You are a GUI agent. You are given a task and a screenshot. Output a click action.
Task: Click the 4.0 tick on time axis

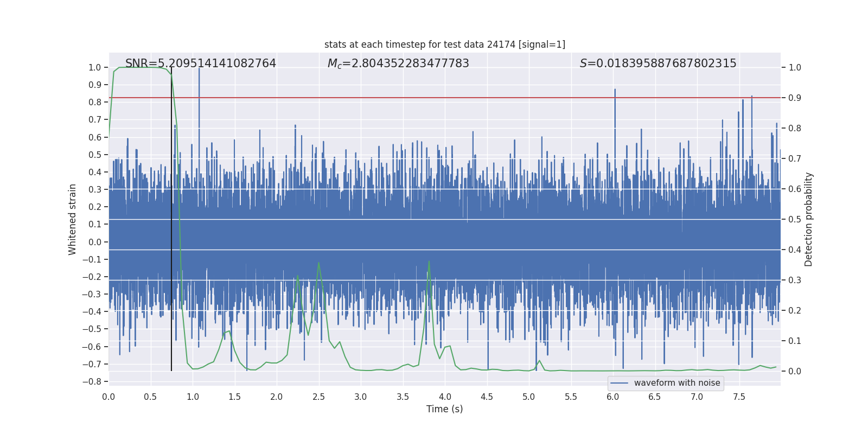[445, 397]
